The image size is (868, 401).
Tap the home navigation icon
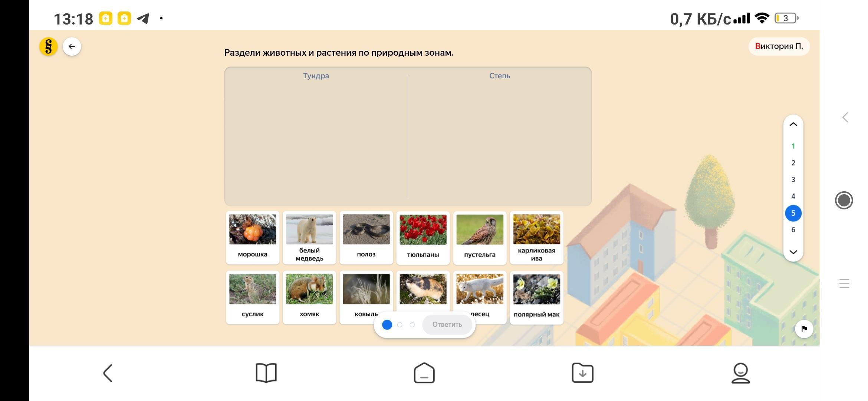coord(424,373)
